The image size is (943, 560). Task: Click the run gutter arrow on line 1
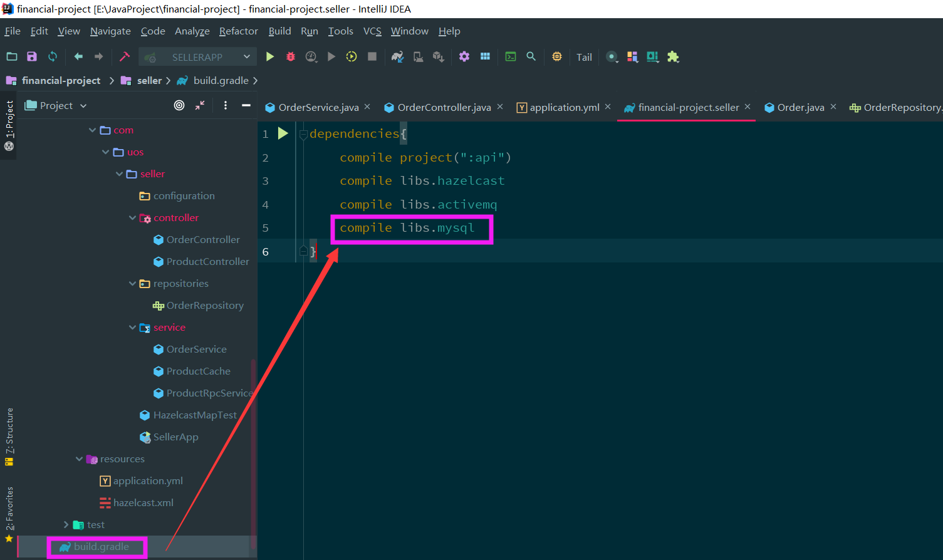283,133
